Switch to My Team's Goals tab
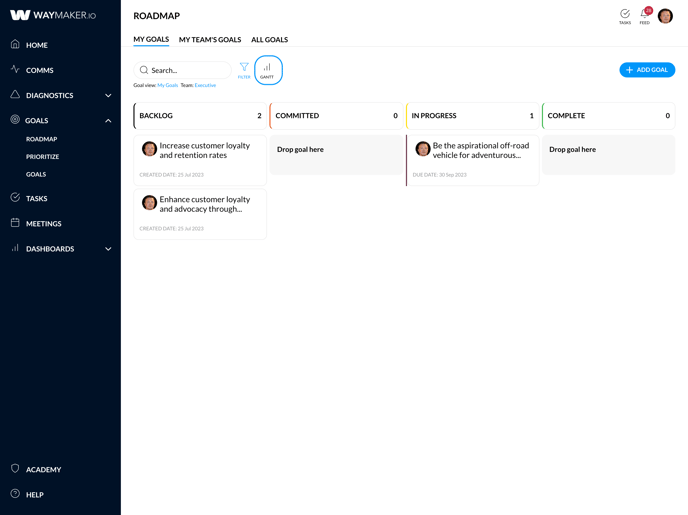This screenshot has height=515, width=688. click(210, 39)
